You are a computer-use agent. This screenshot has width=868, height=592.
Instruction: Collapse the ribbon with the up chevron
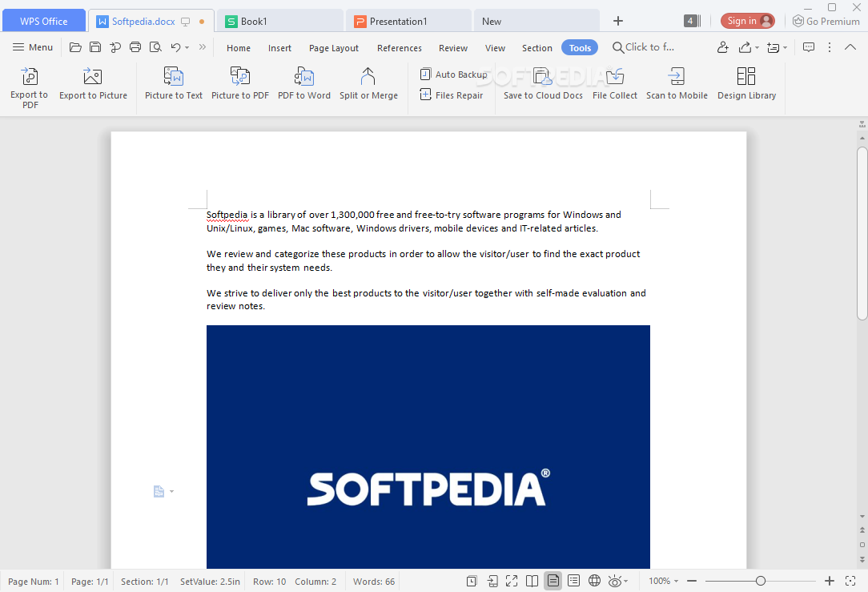point(850,47)
